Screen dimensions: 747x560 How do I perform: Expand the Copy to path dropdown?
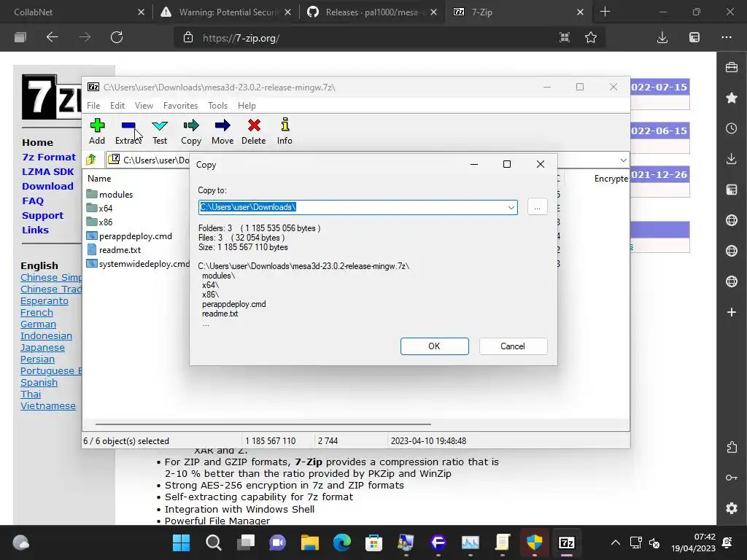(511, 208)
